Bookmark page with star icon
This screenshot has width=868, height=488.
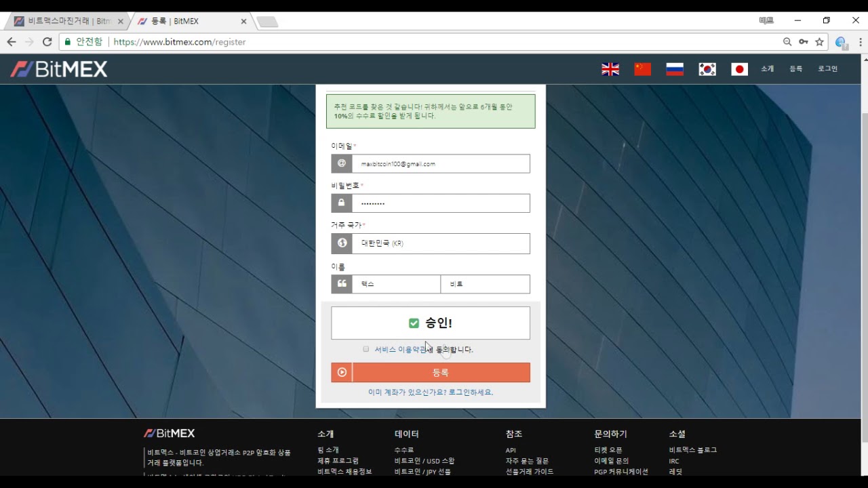[x=819, y=42]
